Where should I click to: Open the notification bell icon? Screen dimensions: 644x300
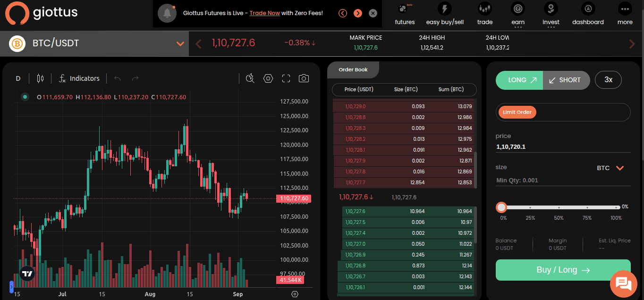167,13
